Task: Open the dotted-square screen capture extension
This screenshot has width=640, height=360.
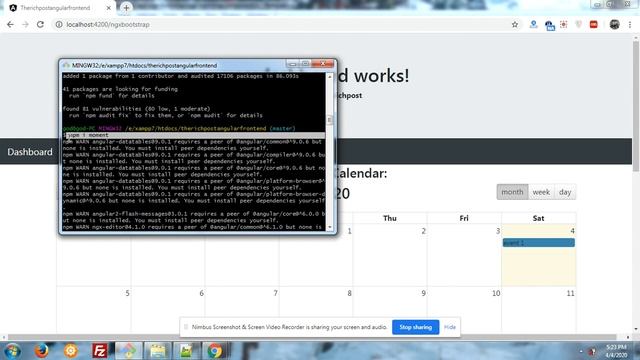Action: coord(564,24)
